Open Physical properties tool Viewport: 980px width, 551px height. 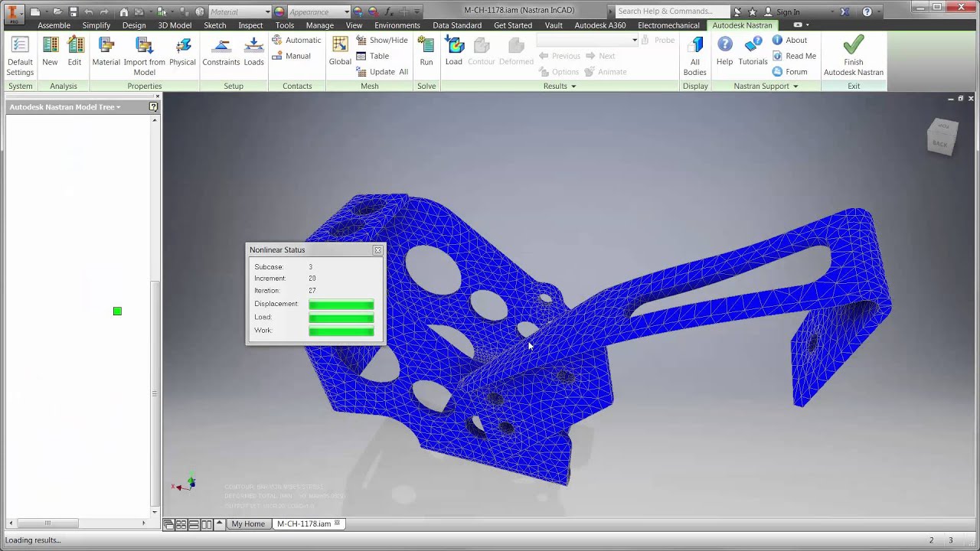pyautogui.click(x=182, y=52)
